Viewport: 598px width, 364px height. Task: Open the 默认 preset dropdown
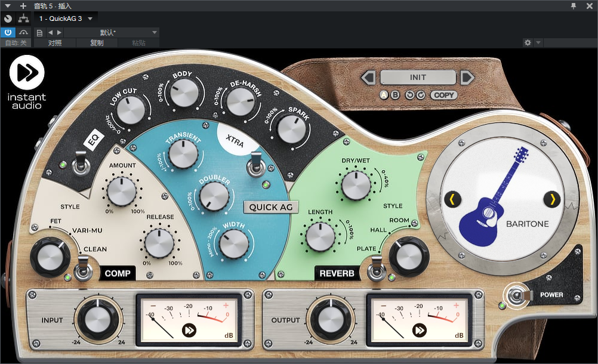coord(112,32)
